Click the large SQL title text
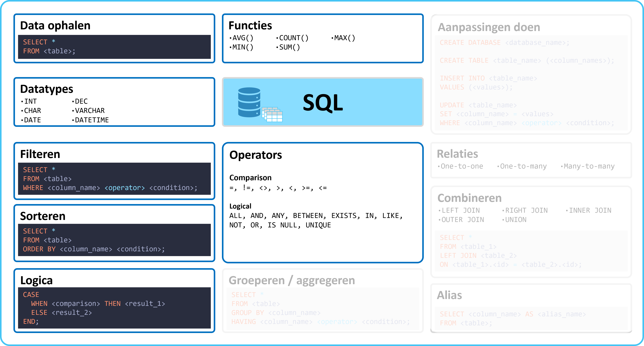 pyautogui.click(x=323, y=103)
